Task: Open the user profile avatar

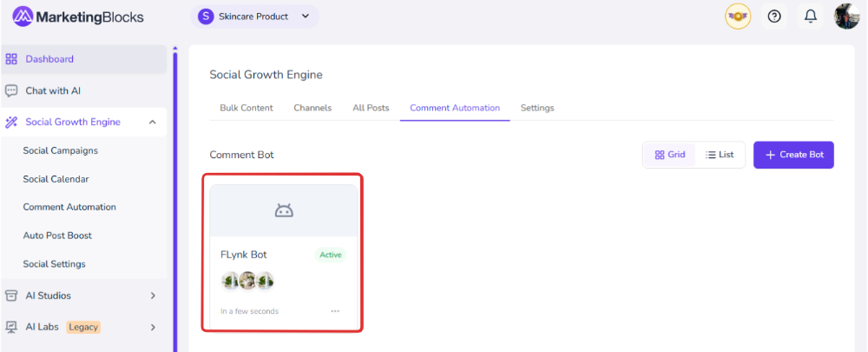Action: pyautogui.click(x=846, y=17)
